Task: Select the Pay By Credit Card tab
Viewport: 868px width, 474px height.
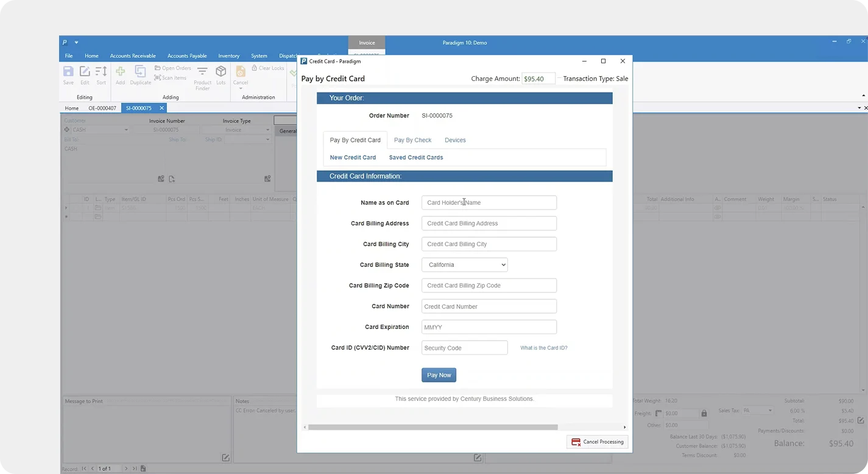Action: coord(355,140)
